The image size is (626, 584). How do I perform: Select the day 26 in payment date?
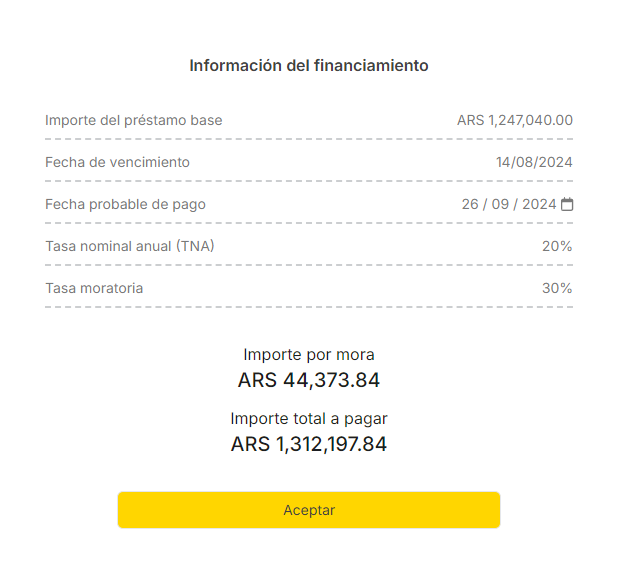point(470,204)
